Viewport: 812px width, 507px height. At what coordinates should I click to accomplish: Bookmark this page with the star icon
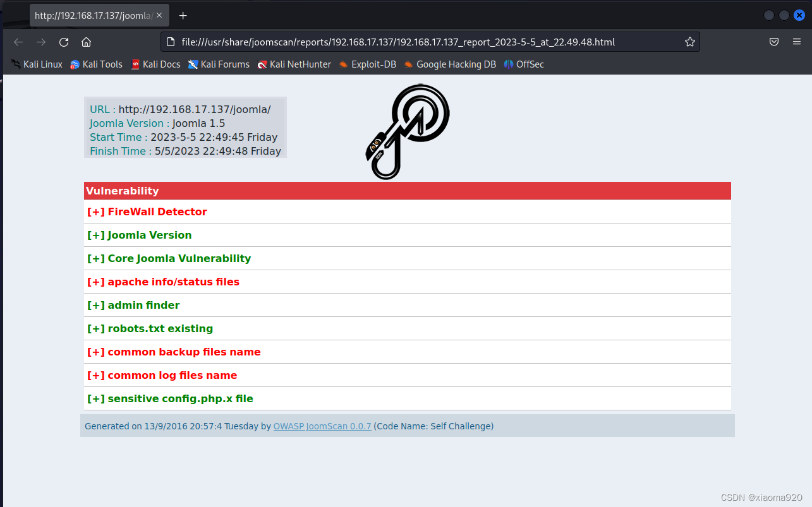pos(689,42)
